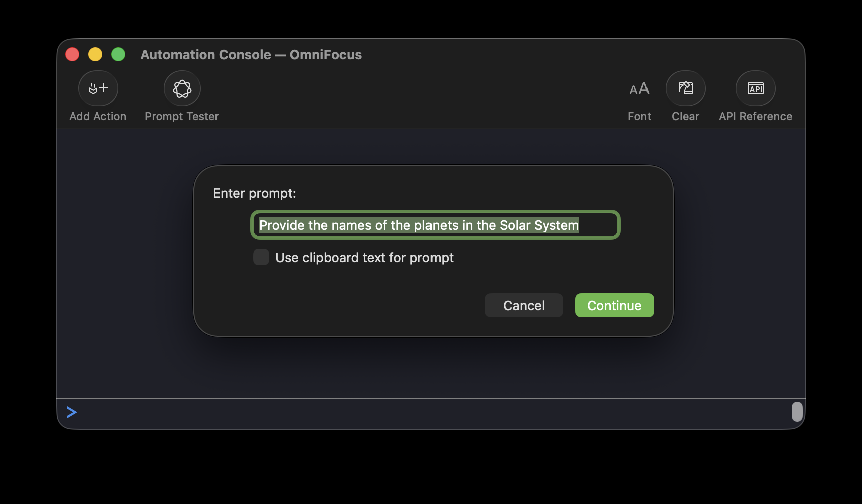Image resolution: width=862 pixels, height=504 pixels.
Task: Click into the Enter prompt text field
Action: (435, 225)
